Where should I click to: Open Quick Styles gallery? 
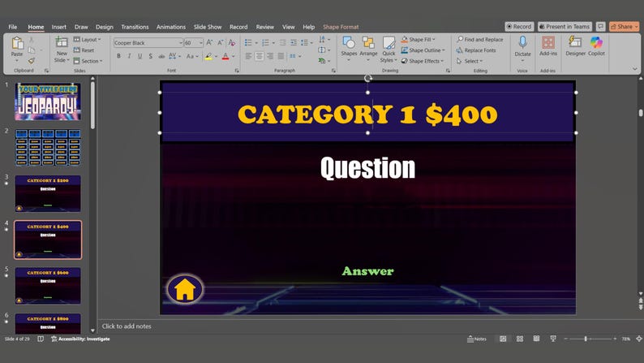click(x=389, y=43)
